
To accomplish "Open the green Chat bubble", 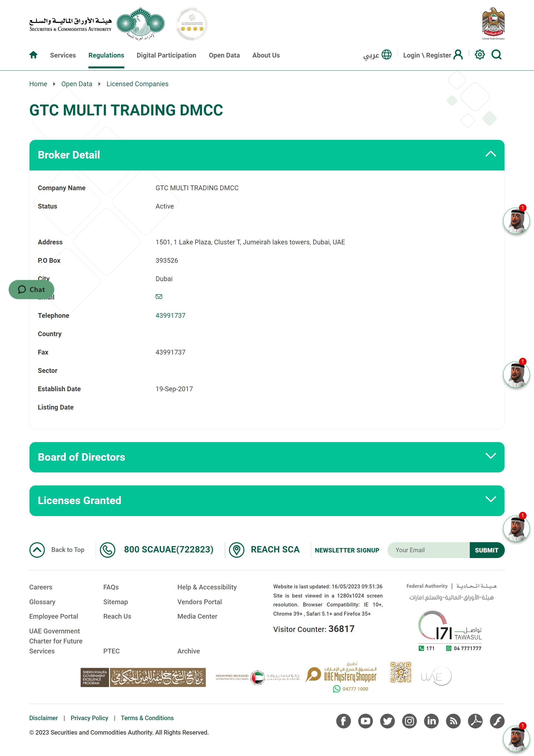I will 31,289.
